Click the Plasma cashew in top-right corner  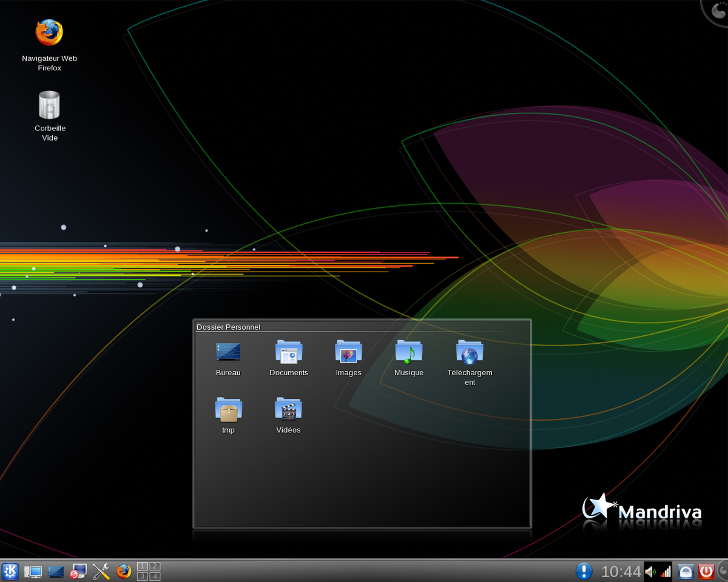(x=717, y=10)
